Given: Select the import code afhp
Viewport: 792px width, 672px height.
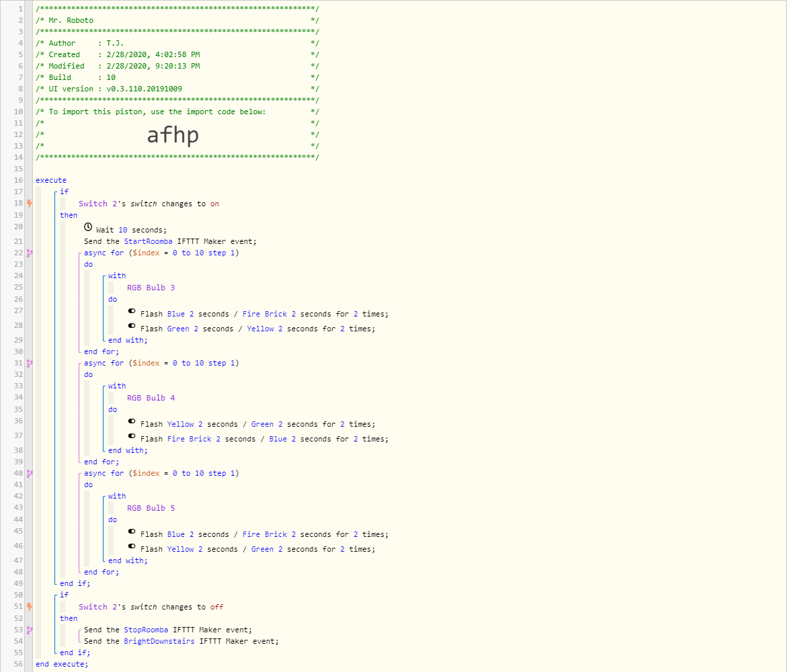Looking at the screenshot, I should [x=173, y=135].
